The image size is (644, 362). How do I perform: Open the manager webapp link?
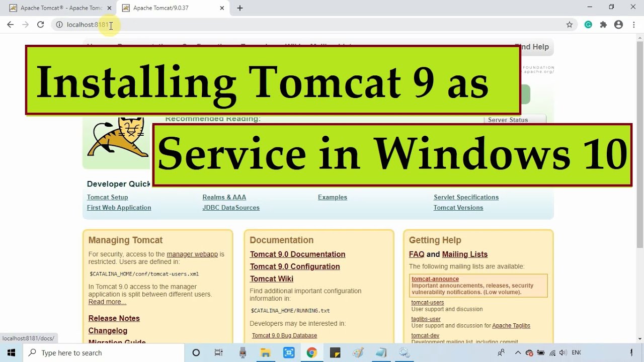click(192, 254)
